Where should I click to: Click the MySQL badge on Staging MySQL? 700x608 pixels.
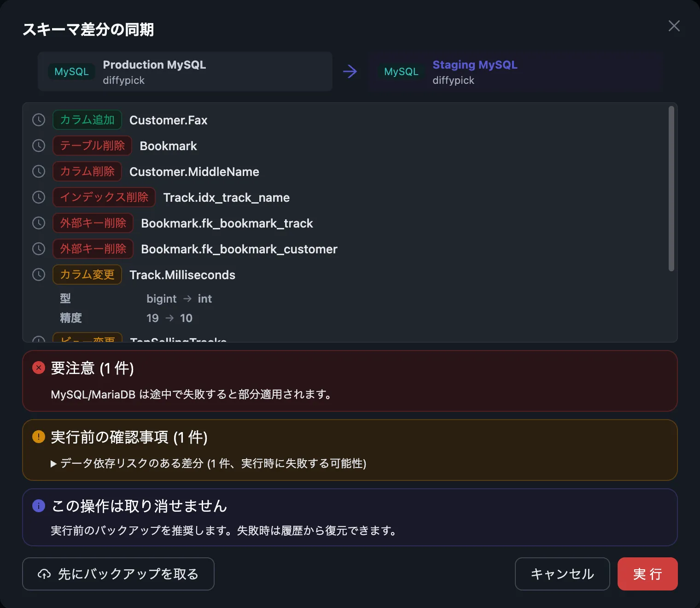[401, 71]
